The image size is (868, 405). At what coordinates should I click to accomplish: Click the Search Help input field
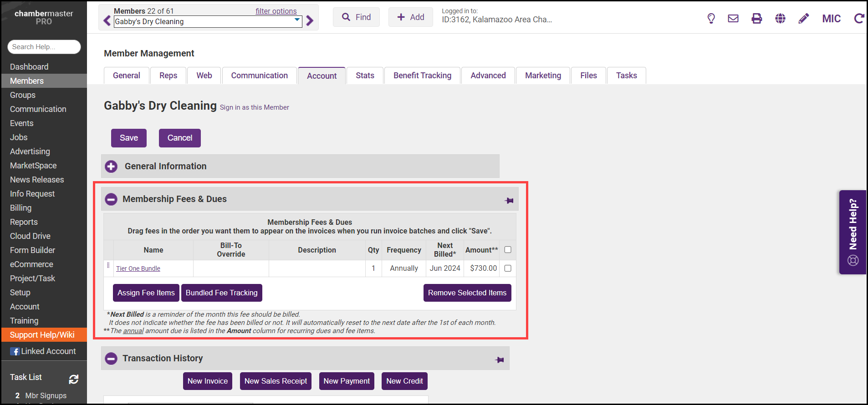(x=44, y=47)
